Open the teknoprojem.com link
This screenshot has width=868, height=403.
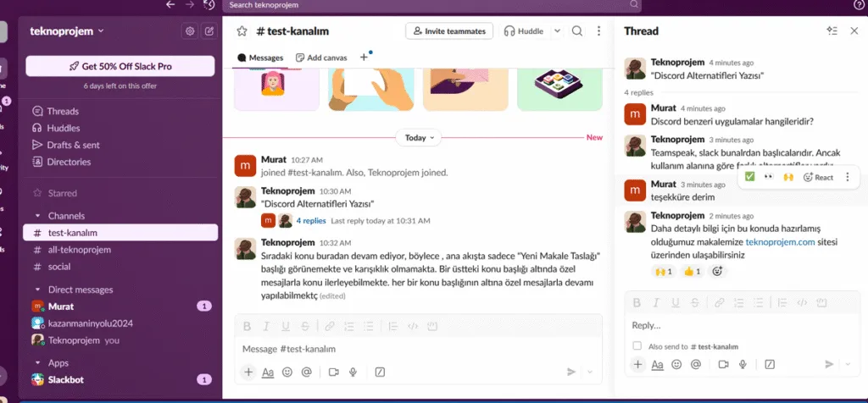coord(781,241)
